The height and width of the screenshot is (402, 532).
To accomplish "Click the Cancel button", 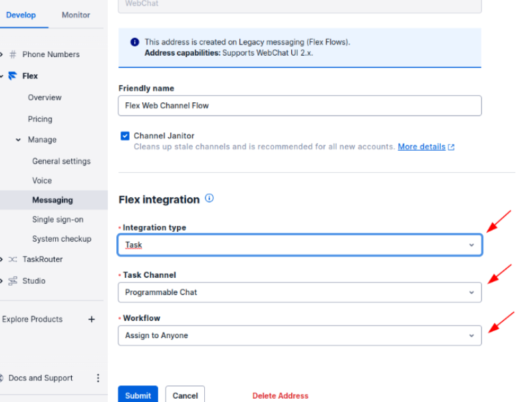I will pos(186,395).
